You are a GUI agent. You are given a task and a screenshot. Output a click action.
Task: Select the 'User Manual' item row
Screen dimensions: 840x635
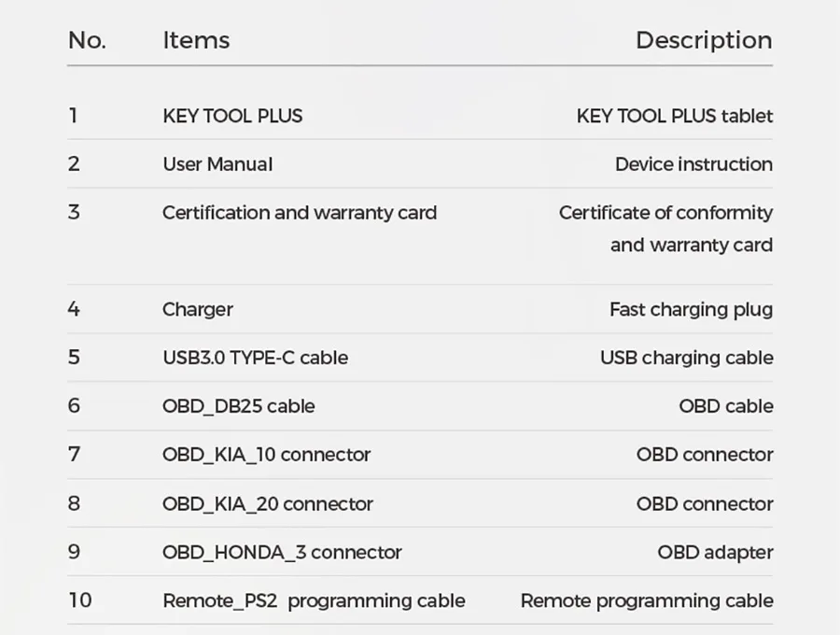point(217,164)
